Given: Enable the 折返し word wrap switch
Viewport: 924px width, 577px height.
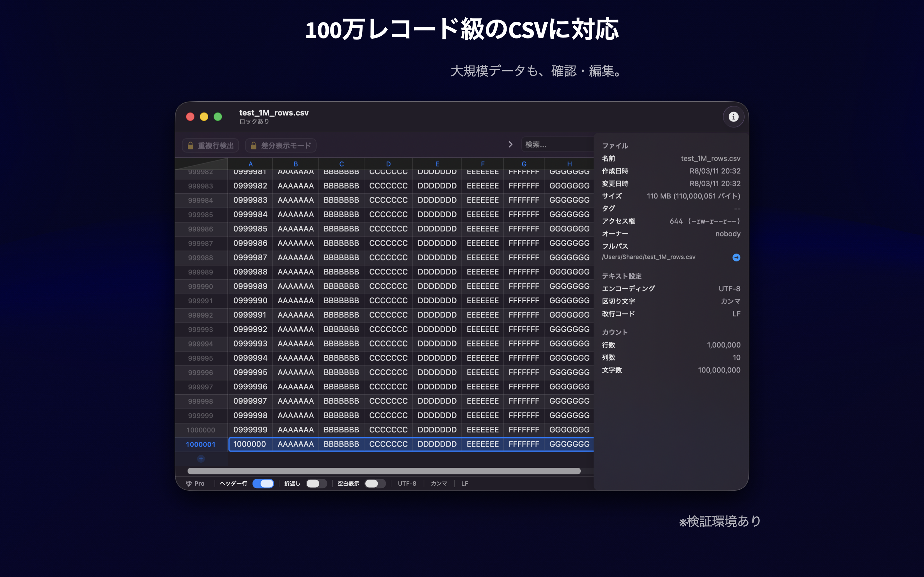Looking at the screenshot, I should tap(316, 483).
